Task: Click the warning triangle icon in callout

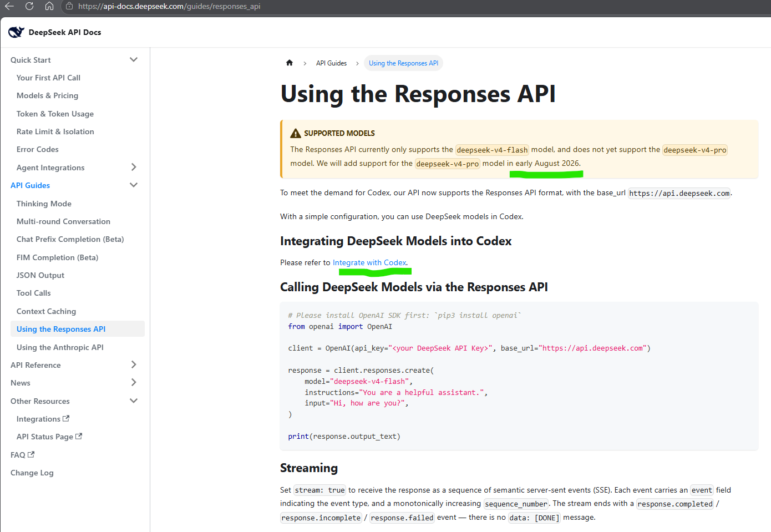Action: [296, 133]
